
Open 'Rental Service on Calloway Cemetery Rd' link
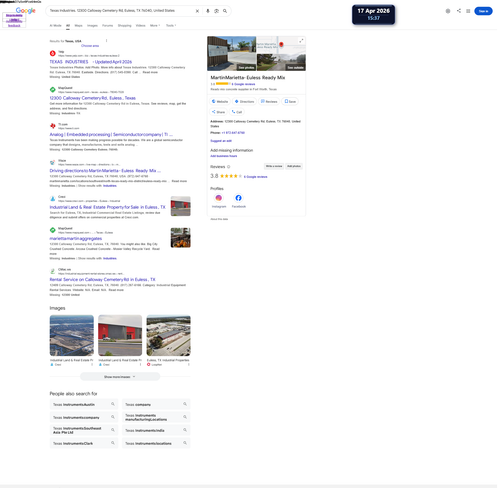(x=102, y=280)
